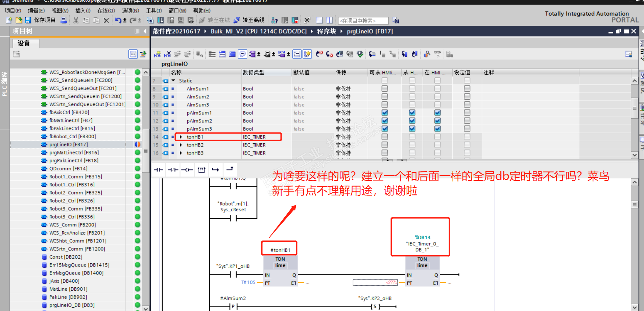Open the 项目(P) menu
This screenshot has width=644, height=311.
pos(13,10)
